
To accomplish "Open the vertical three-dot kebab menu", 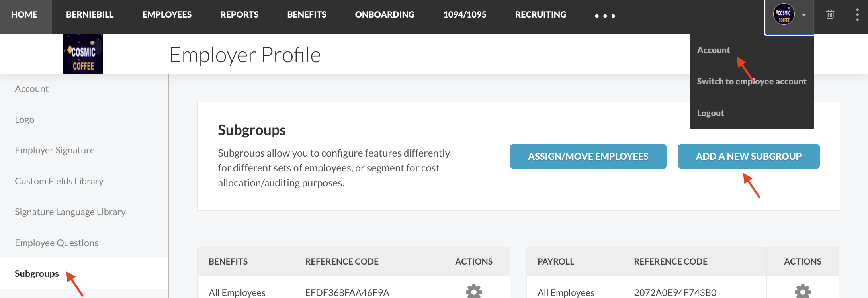I will tap(857, 15).
